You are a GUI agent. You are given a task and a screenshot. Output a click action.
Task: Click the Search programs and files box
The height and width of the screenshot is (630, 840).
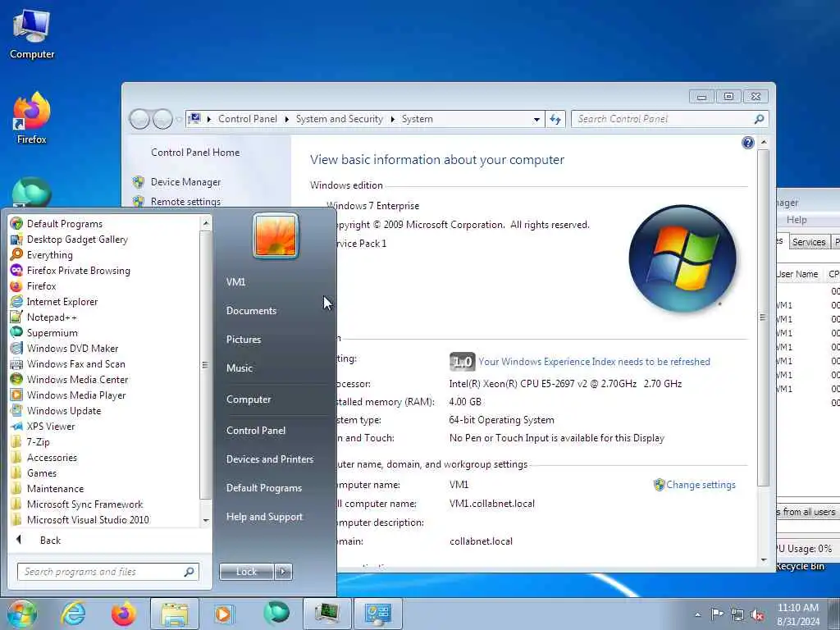point(107,572)
